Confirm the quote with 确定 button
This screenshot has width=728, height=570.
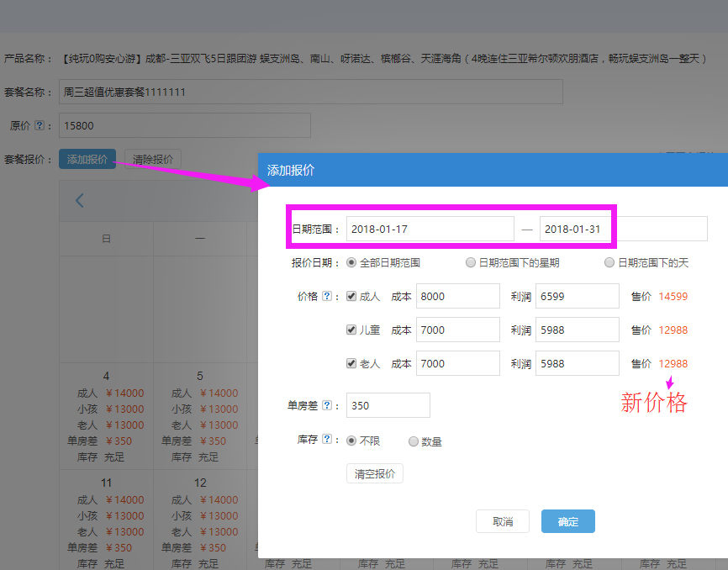click(567, 521)
